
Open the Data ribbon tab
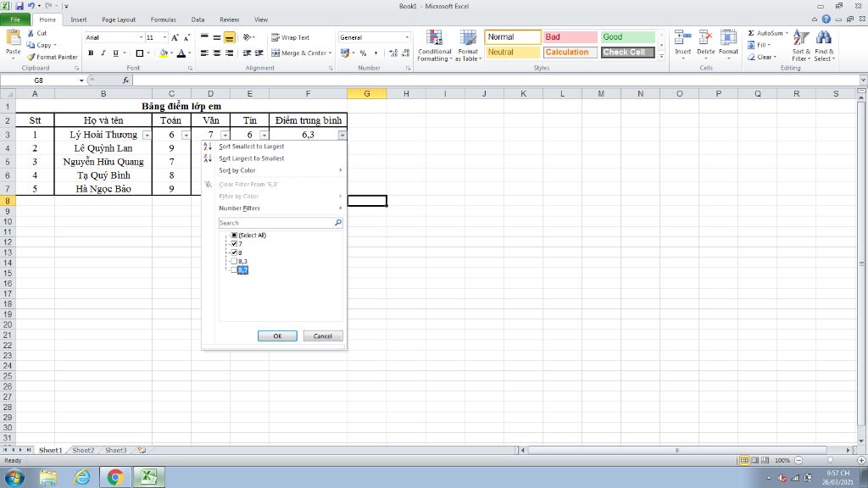pos(198,19)
